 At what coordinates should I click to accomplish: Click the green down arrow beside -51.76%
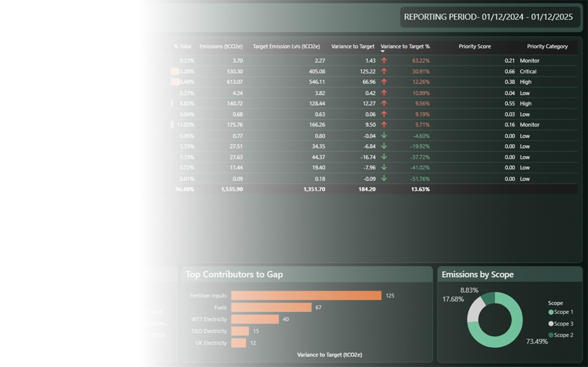click(x=384, y=178)
